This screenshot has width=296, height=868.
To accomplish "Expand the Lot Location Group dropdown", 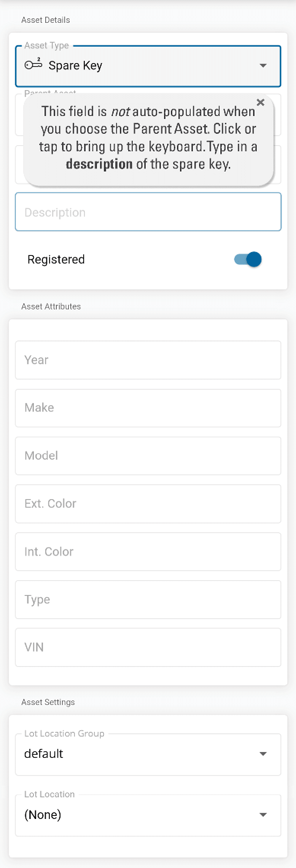I will (263, 754).
